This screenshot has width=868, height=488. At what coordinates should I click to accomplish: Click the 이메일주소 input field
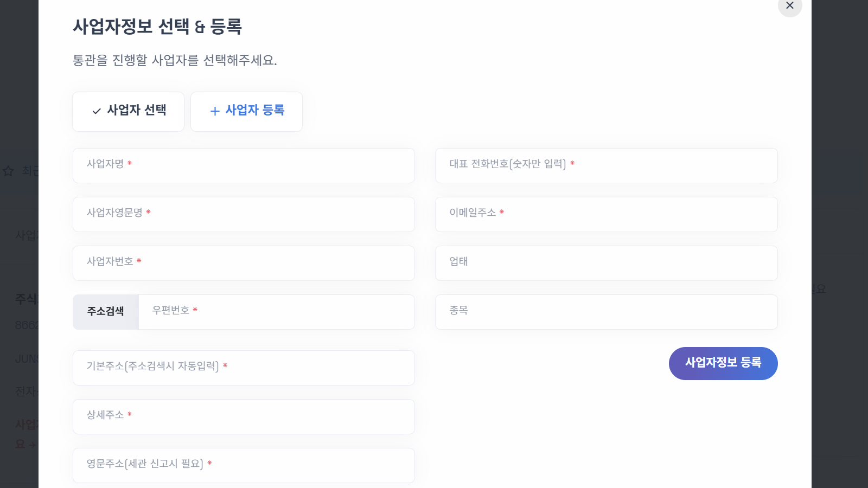(606, 214)
